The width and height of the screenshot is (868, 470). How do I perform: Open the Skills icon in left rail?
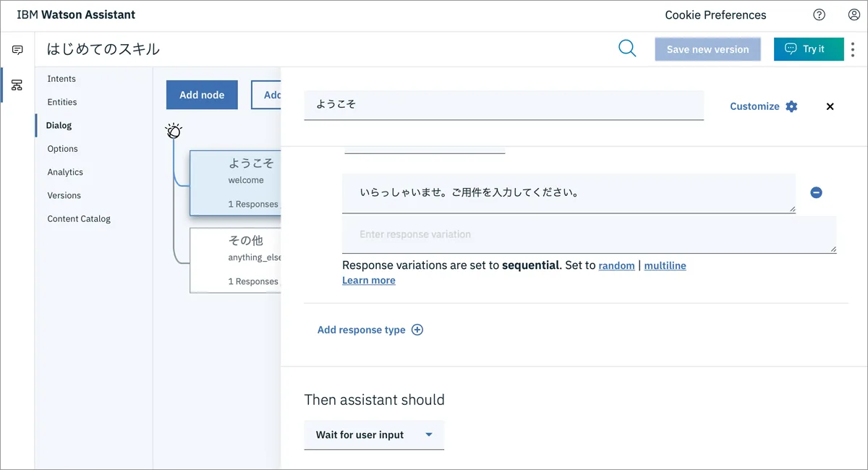coord(17,85)
